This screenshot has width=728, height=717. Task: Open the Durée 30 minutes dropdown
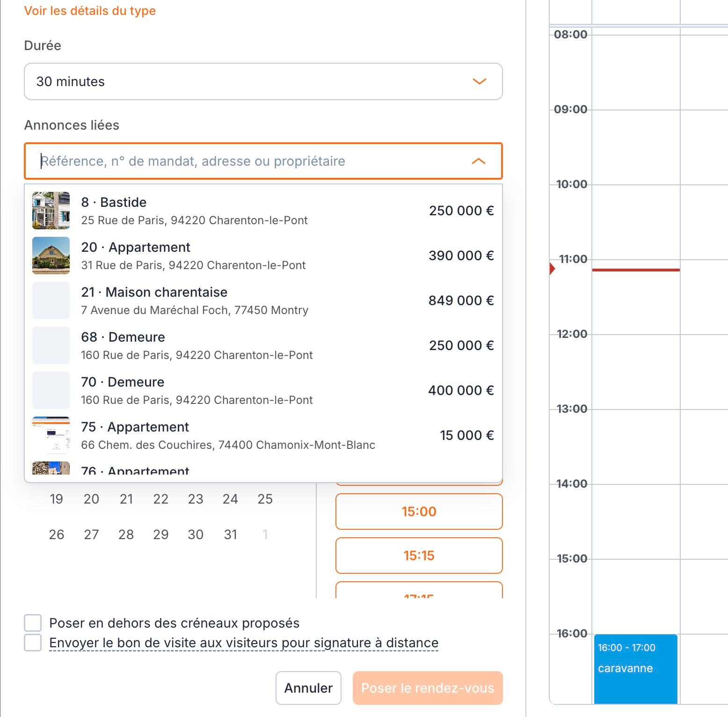click(263, 81)
